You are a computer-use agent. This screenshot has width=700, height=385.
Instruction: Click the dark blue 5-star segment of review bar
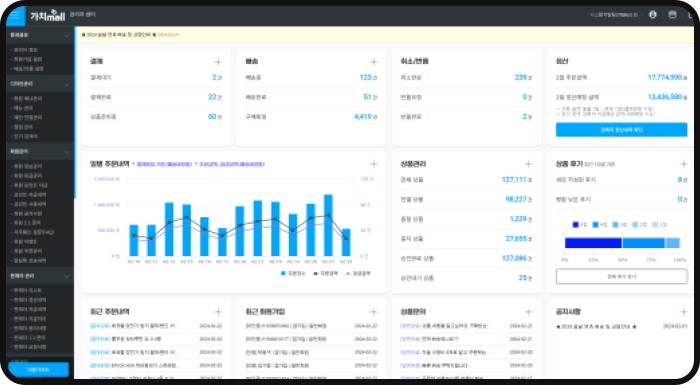point(593,243)
